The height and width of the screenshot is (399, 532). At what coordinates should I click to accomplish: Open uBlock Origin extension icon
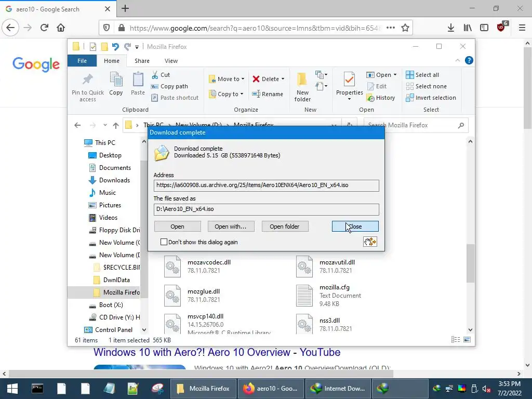pos(501,28)
